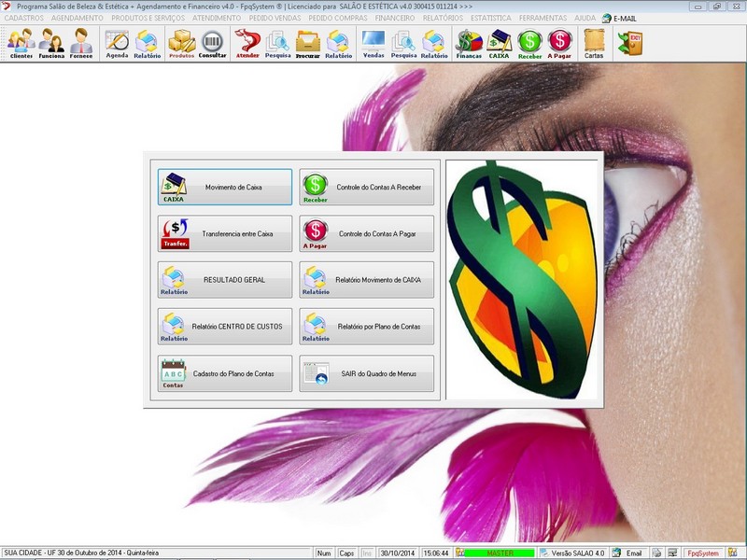Open the CADASTROS menu
747x560 pixels.
pos(24,18)
